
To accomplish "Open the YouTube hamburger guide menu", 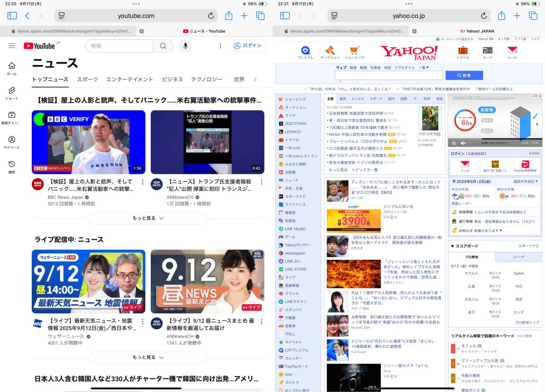I will coord(12,46).
